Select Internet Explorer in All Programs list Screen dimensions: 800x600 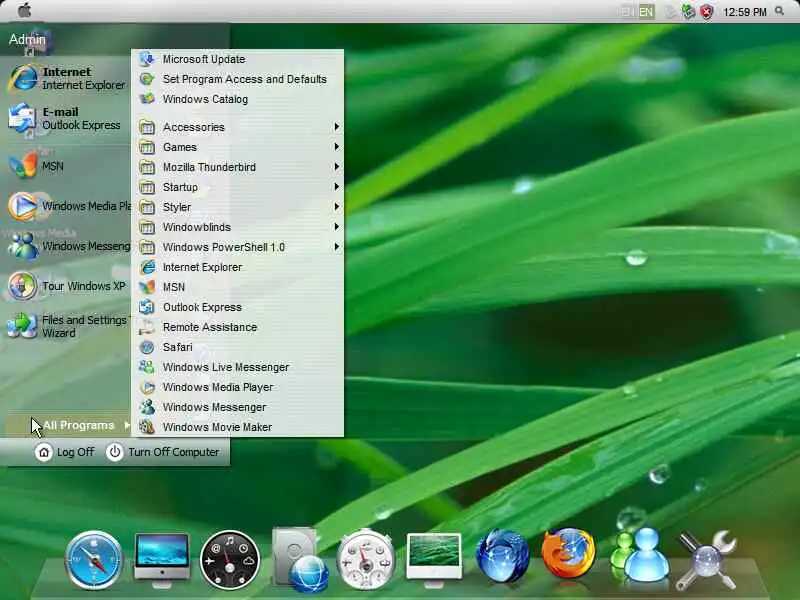pos(238,267)
